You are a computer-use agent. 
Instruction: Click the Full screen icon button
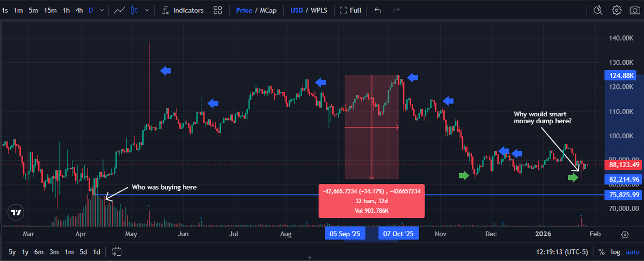point(350,10)
